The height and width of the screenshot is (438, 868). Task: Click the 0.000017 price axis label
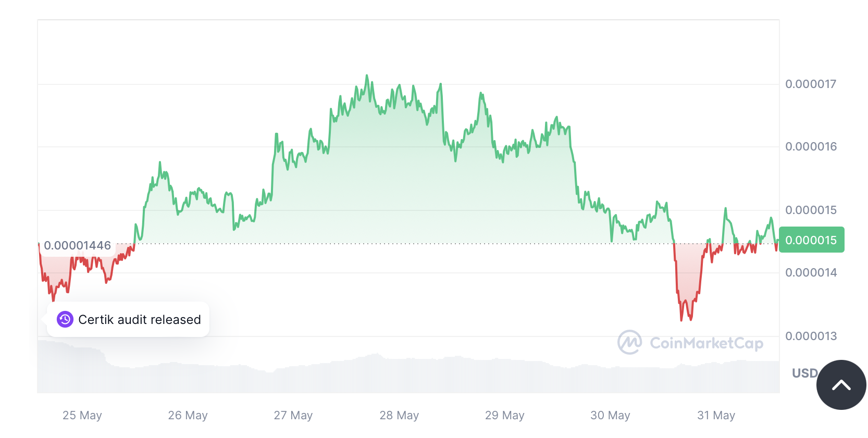point(811,84)
